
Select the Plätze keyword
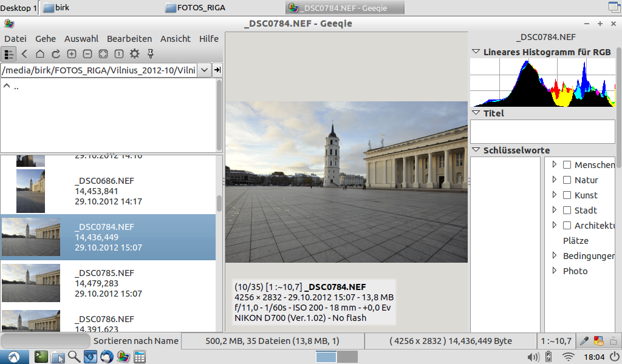(x=576, y=240)
